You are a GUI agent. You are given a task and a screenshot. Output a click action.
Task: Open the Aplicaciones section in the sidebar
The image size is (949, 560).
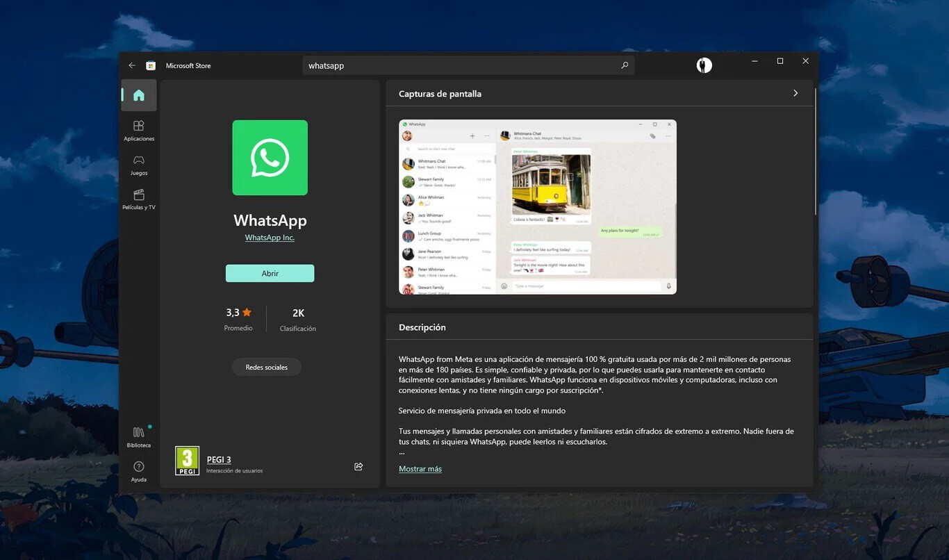point(138,131)
